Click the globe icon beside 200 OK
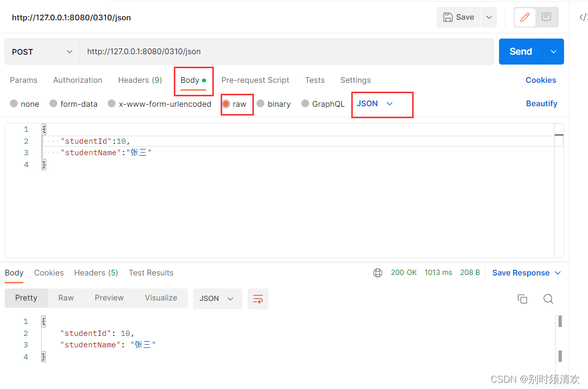The image size is (588, 389). tap(378, 272)
